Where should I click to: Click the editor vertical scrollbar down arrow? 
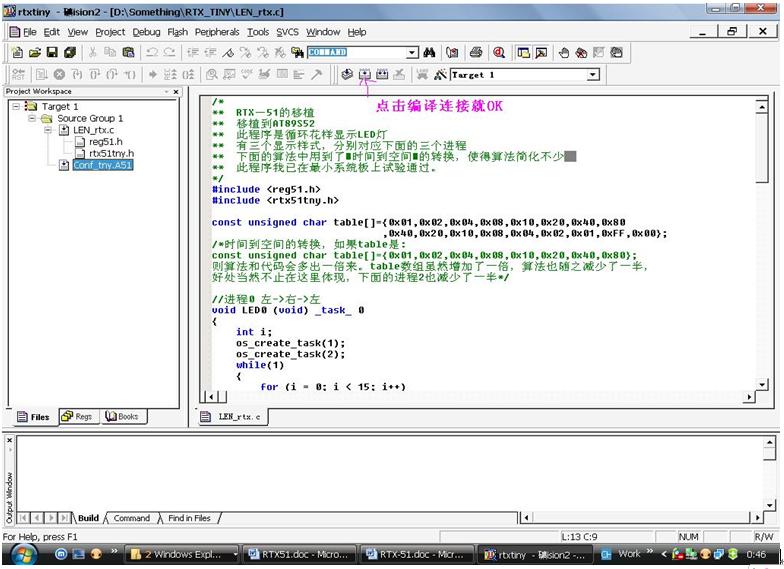point(761,384)
